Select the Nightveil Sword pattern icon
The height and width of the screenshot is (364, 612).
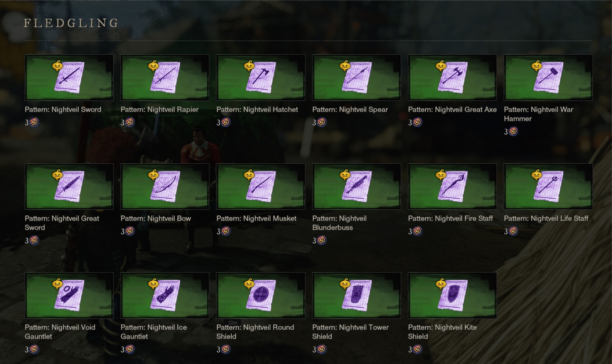pyautogui.click(x=69, y=77)
